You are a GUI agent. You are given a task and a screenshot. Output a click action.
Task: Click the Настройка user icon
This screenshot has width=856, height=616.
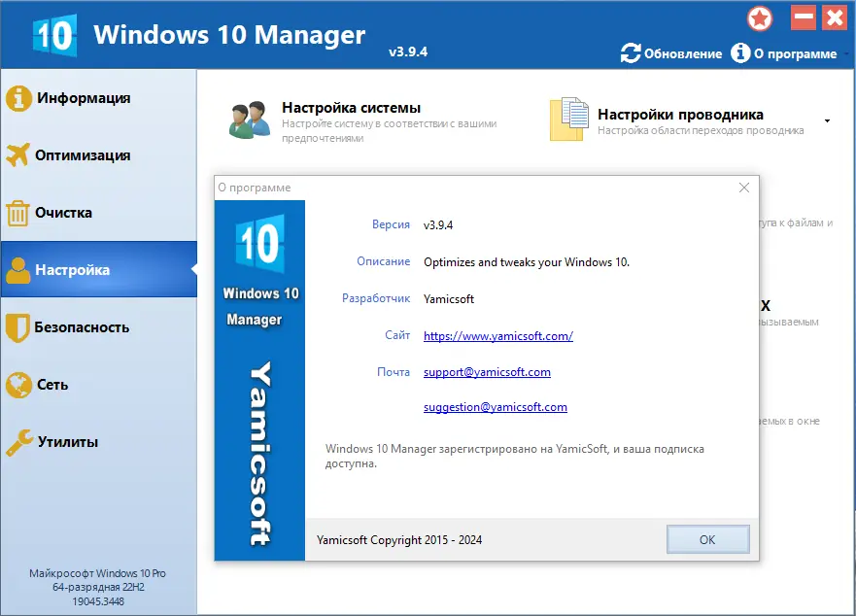point(18,270)
